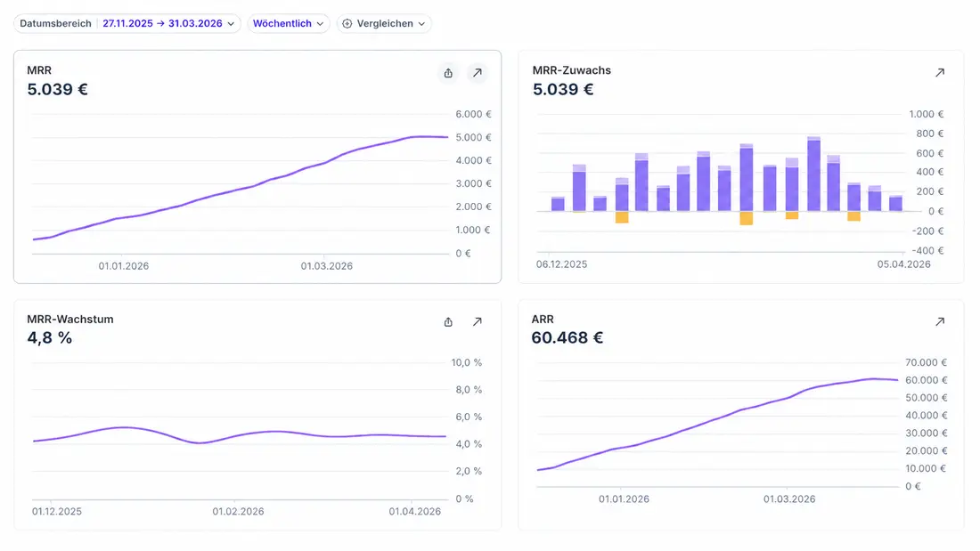The image size is (980, 551).
Task: Open MRR-Wachstum chart via arrow icon
Action: 478,322
